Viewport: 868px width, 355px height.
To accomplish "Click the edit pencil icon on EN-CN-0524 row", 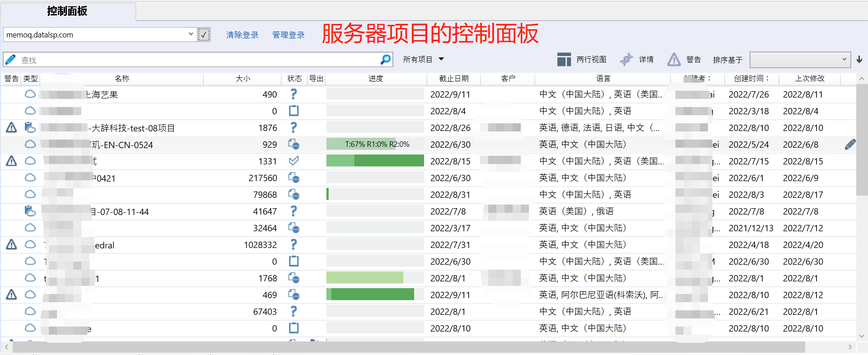I will pos(850,144).
